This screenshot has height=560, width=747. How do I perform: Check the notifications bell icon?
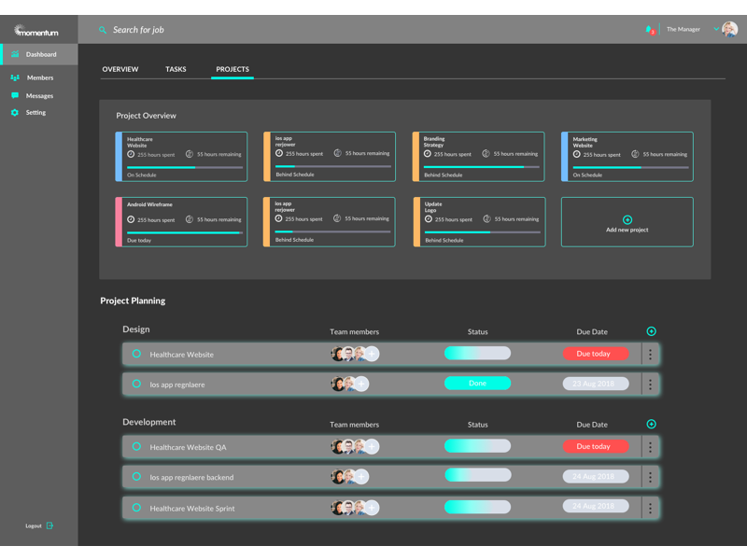coord(649,29)
